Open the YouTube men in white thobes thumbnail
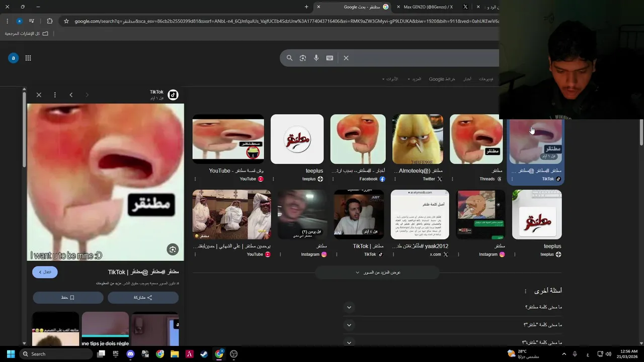The width and height of the screenshot is (644, 362). click(231, 215)
